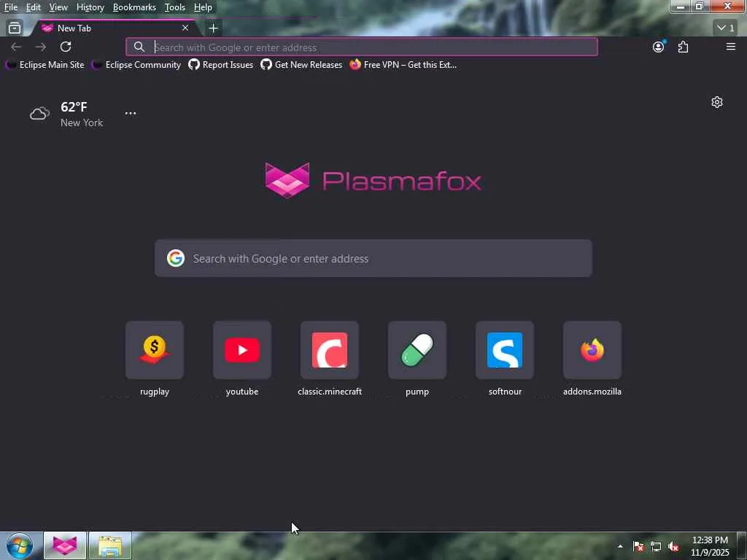Screen dimensions: 747x560
Task: Open the Bookmarks menu
Action: tap(134, 7)
